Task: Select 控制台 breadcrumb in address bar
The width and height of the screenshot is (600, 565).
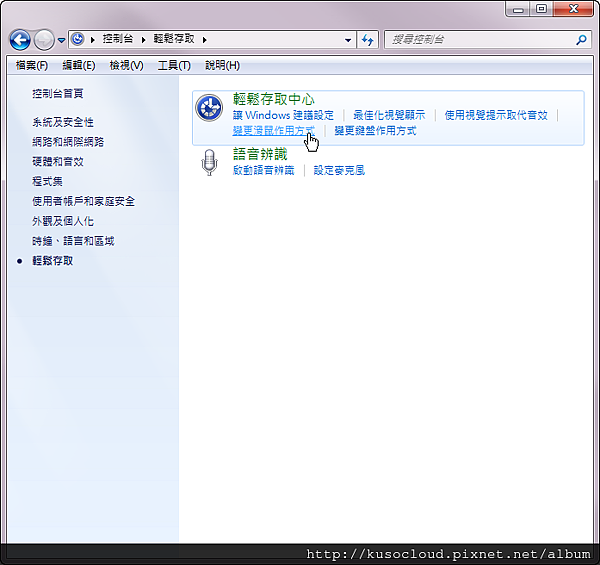Action: (118, 39)
